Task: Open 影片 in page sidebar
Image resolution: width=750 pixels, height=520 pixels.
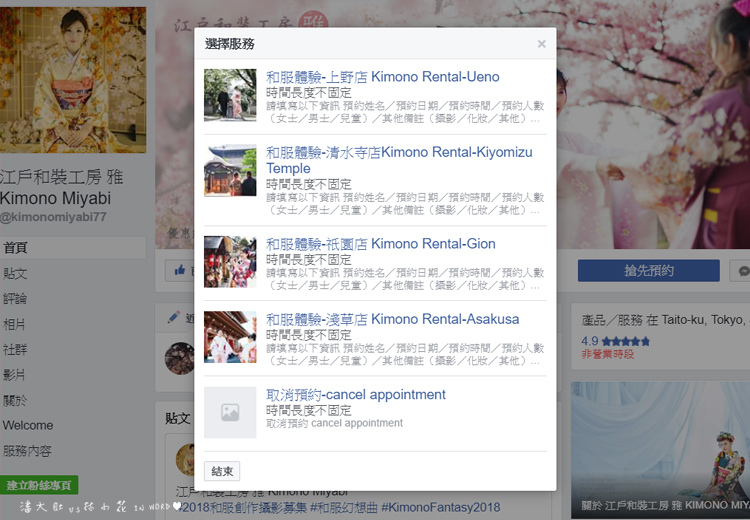Action: pos(14,375)
